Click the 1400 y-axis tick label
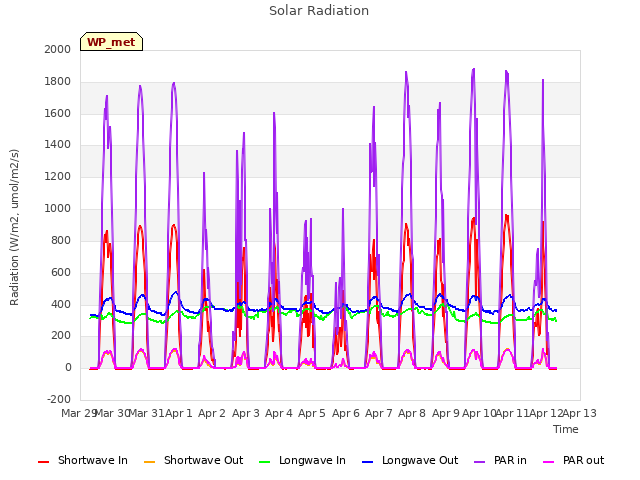Screen dimensions: 640x480 coord(58,144)
